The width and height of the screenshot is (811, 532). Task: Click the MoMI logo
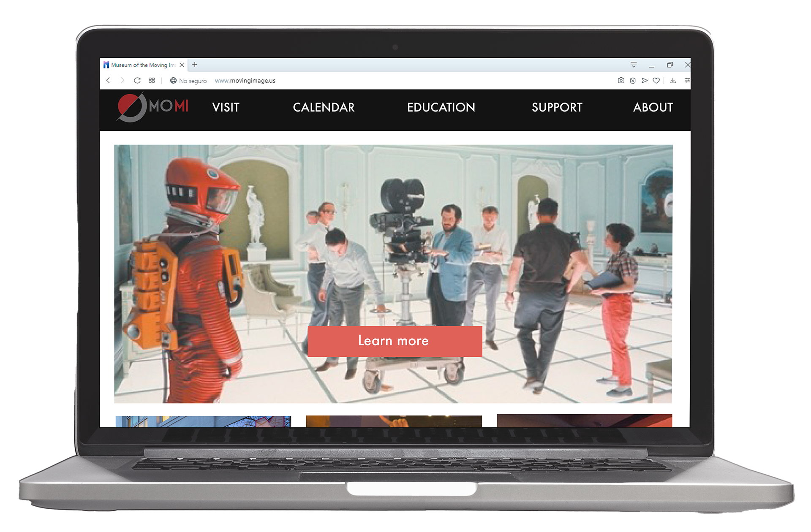point(152,107)
